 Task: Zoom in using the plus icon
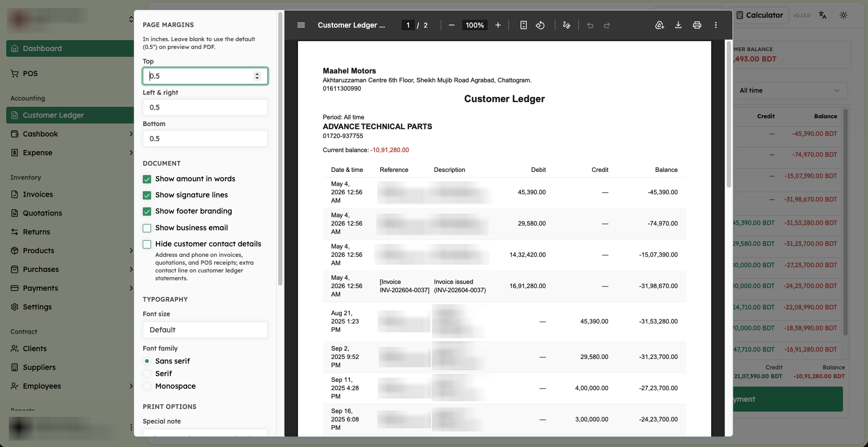498,25
